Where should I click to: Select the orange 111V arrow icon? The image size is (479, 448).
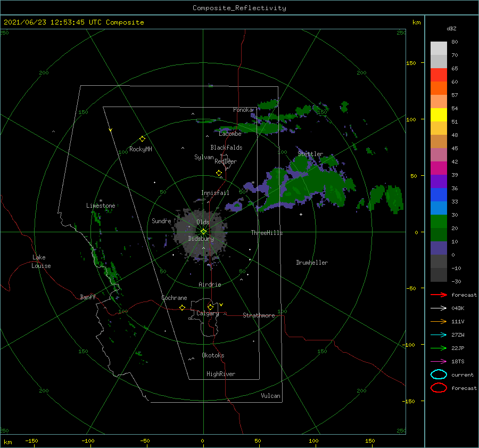pyautogui.click(x=439, y=321)
